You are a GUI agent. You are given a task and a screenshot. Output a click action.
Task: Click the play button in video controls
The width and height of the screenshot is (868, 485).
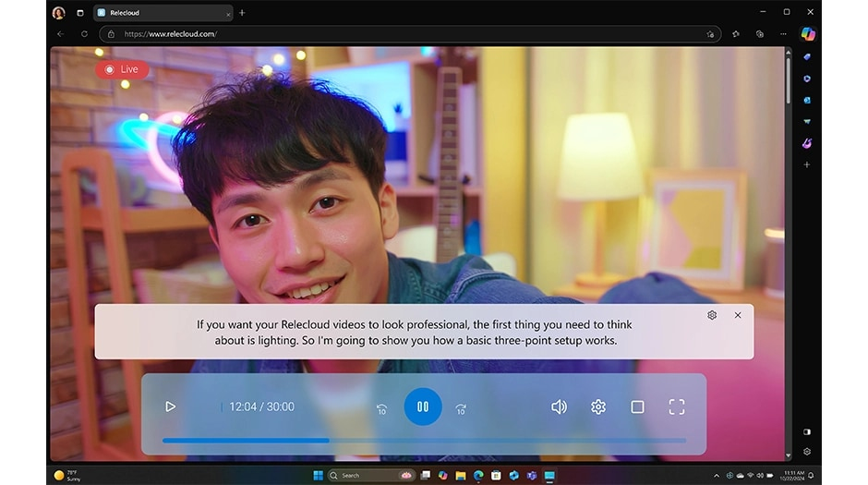click(170, 406)
